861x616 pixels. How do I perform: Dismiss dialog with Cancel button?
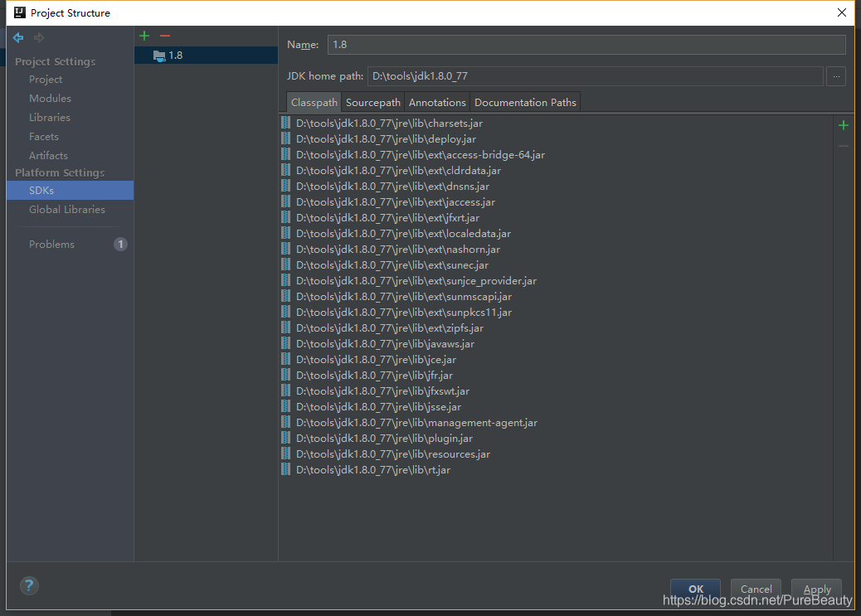756,589
